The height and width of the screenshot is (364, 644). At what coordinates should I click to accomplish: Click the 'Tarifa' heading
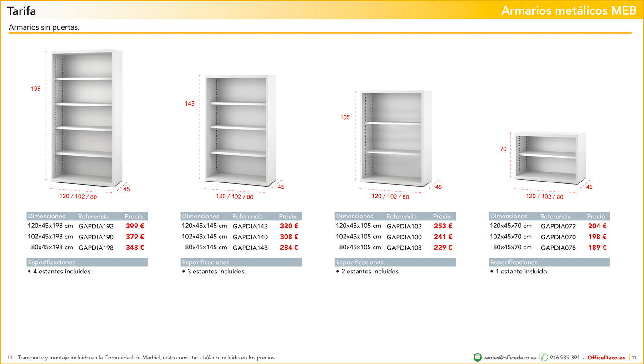coord(21,10)
